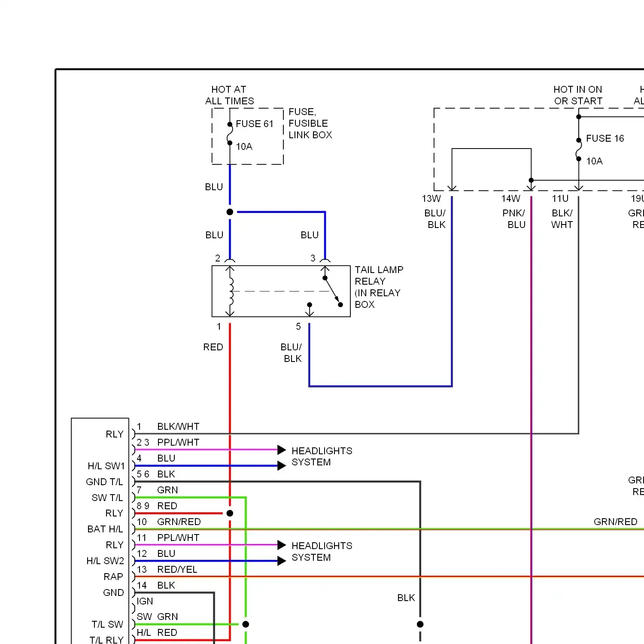Viewport: 644px width, 644px height.
Task: Click the FUSE 61 fuse symbol
Action: (230, 134)
